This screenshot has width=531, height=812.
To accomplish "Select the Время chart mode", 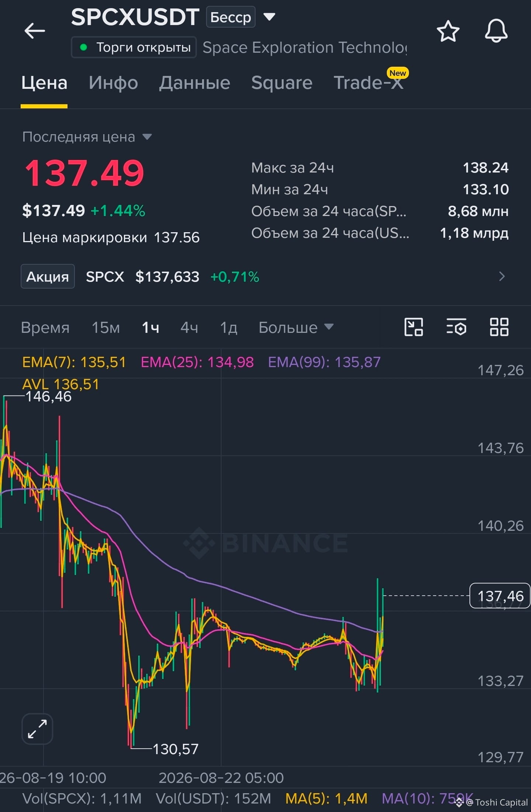I will coord(45,327).
